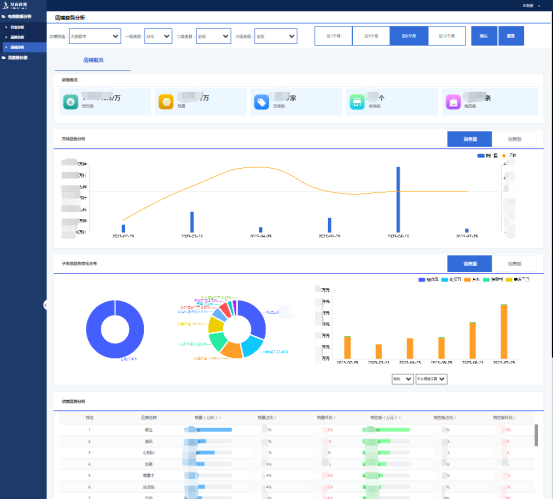554x499 pixels.
Task: Click the purple shopping bag product icon
Action: click(453, 102)
